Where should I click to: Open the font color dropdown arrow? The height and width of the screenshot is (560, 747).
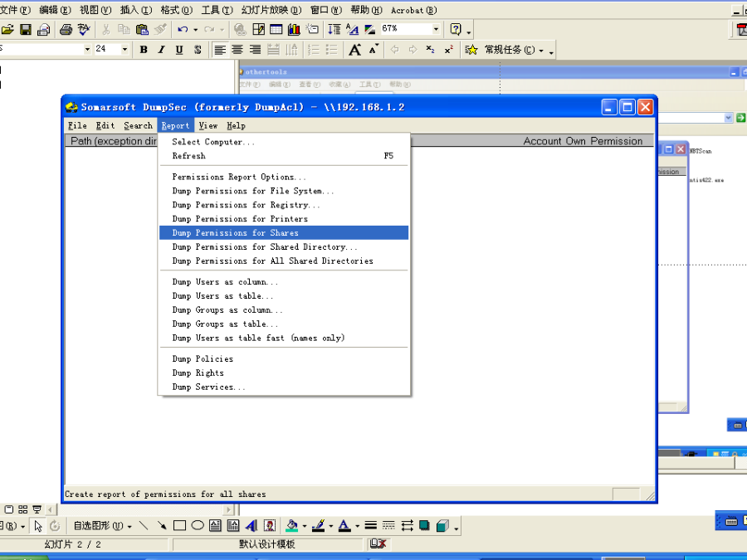(357, 526)
